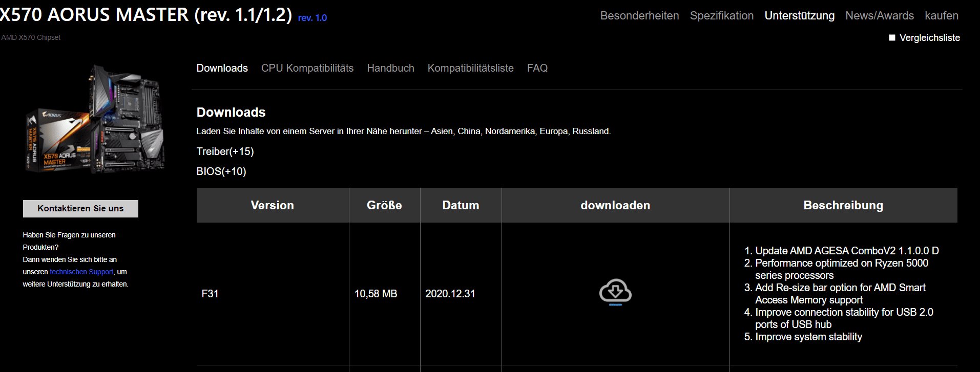980x372 pixels.
Task: Tick the Vergleichsliste checkbox
Action: [x=892, y=38]
